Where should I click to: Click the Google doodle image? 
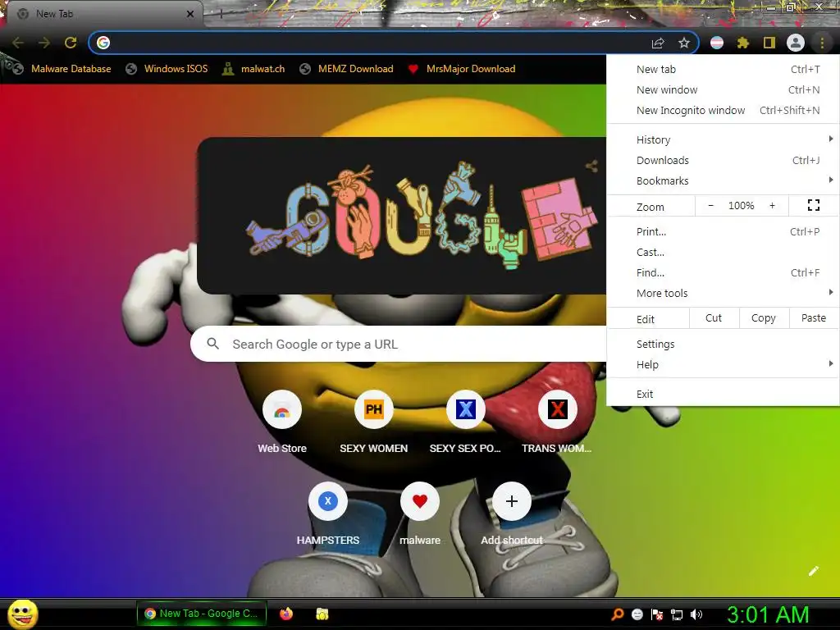tap(421, 216)
